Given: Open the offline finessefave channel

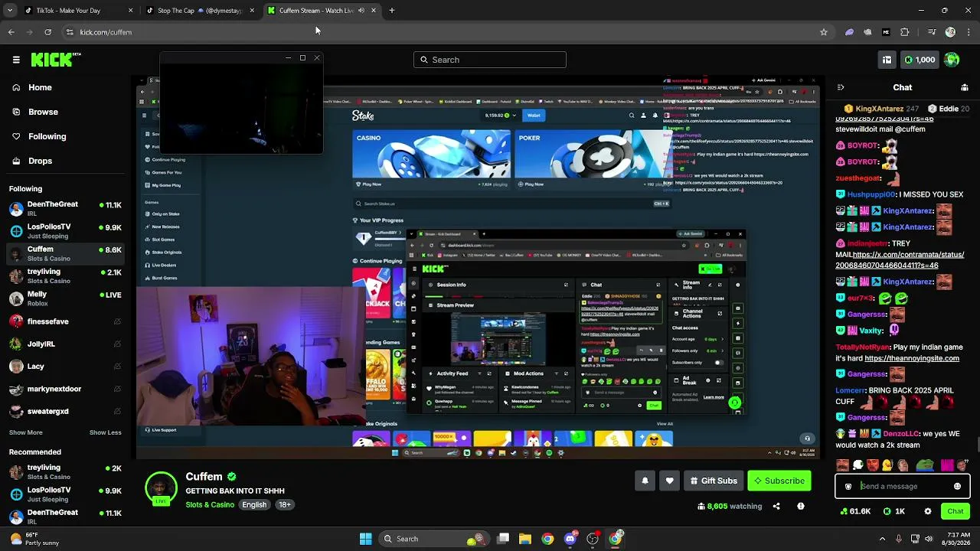Looking at the screenshot, I should point(65,321).
